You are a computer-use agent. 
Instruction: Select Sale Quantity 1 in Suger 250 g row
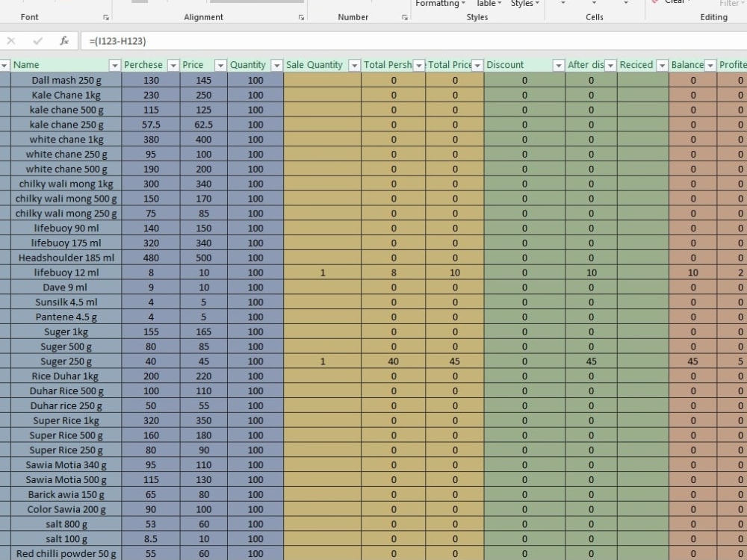coord(323,361)
